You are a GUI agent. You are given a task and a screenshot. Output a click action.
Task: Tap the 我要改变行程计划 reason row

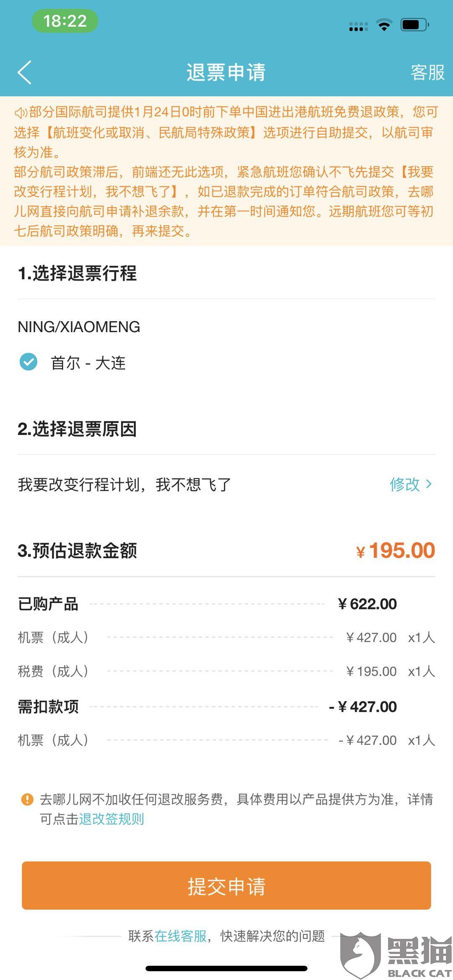point(226,484)
